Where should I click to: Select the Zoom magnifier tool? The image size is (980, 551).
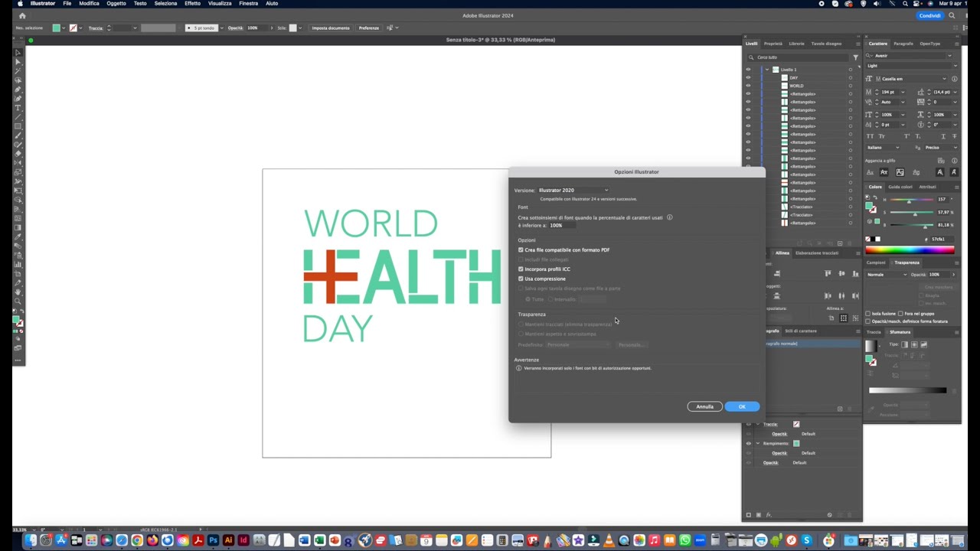[18, 301]
